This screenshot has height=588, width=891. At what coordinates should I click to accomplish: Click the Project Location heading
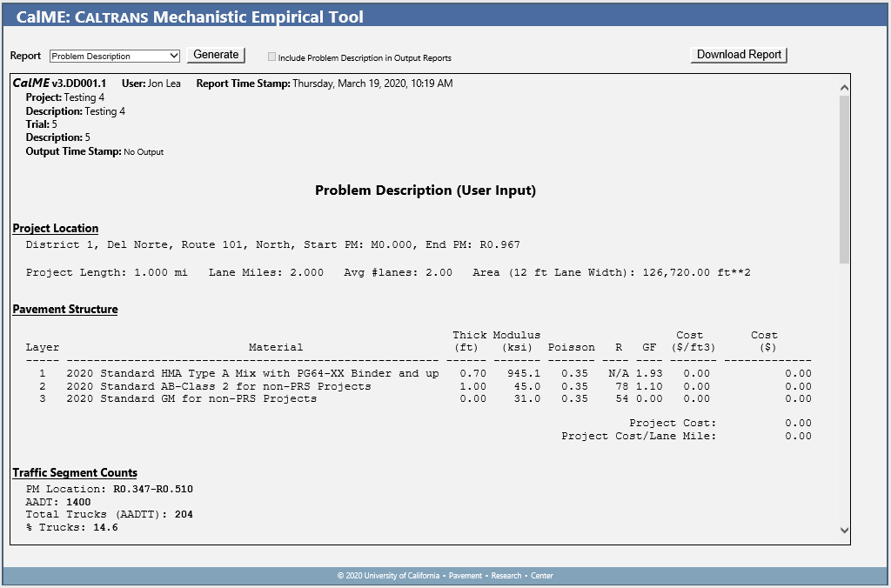[55, 229]
